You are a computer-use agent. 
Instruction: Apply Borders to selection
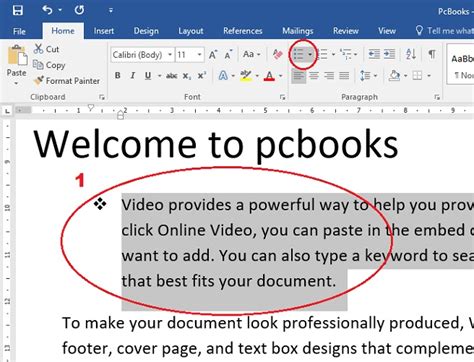pos(417,76)
